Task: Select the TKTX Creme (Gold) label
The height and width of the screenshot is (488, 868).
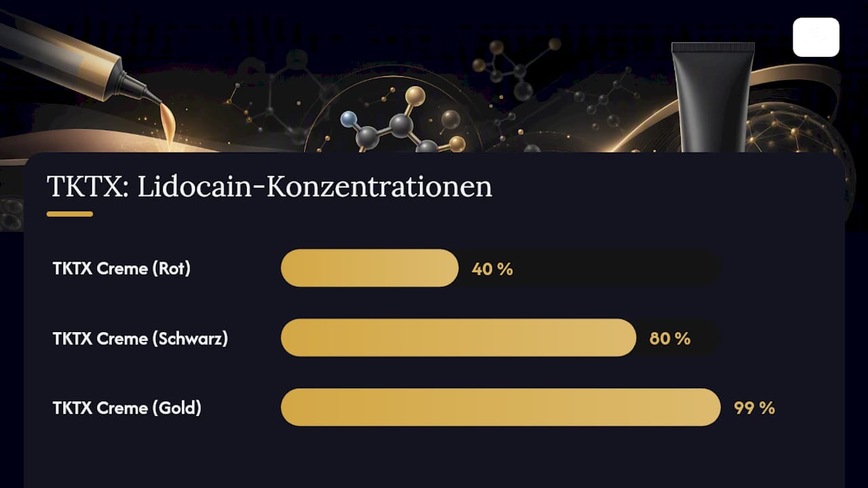Action: click(127, 408)
